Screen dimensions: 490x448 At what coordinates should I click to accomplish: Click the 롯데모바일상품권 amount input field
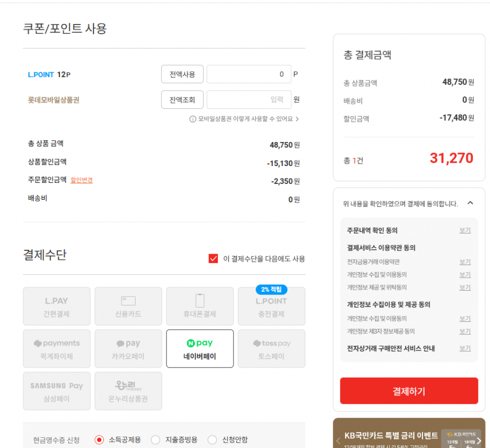tap(249, 100)
